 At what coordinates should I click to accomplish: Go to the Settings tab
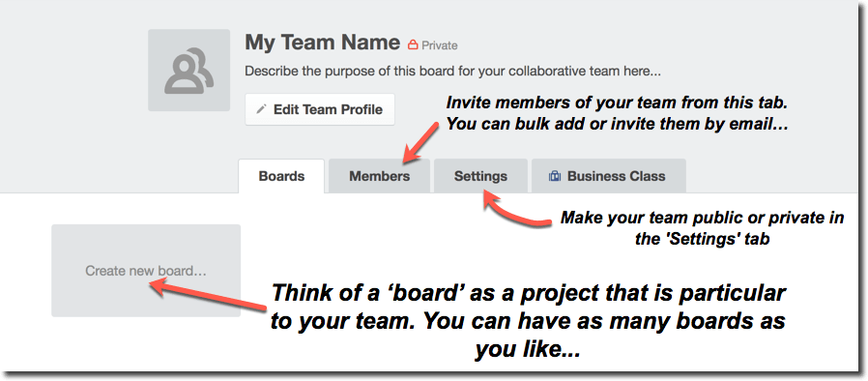[480, 177]
